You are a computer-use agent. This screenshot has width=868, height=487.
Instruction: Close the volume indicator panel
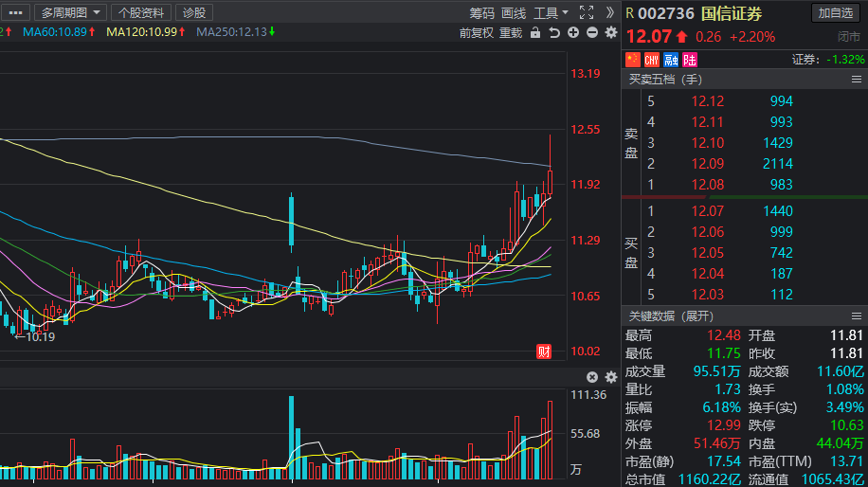point(592,378)
